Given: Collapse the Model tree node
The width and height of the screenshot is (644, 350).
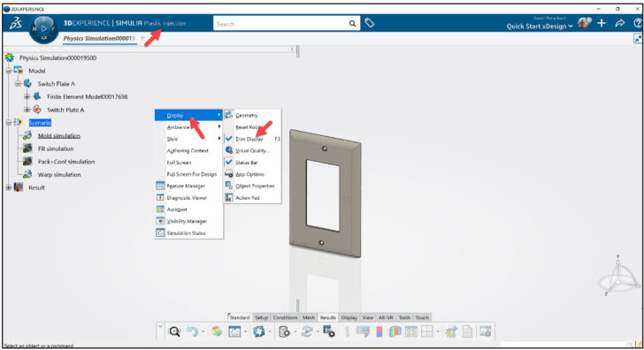Looking at the screenshot, I should click(9, 71).
